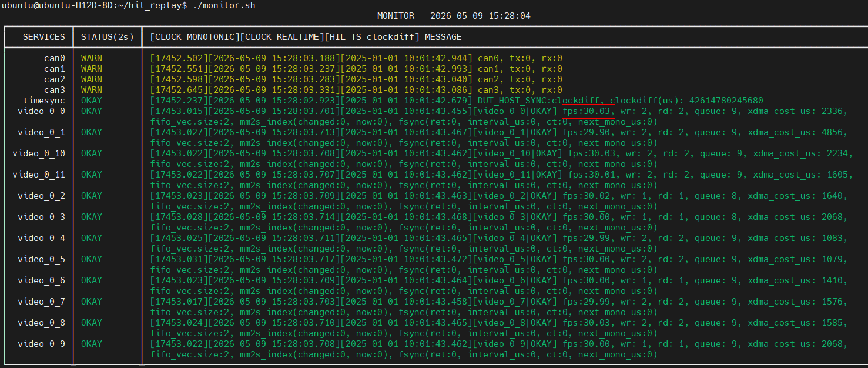This screenshot has width=868, height=368.
Task: Click the OKAY status for video_0_0
Action: pos(92,111)
